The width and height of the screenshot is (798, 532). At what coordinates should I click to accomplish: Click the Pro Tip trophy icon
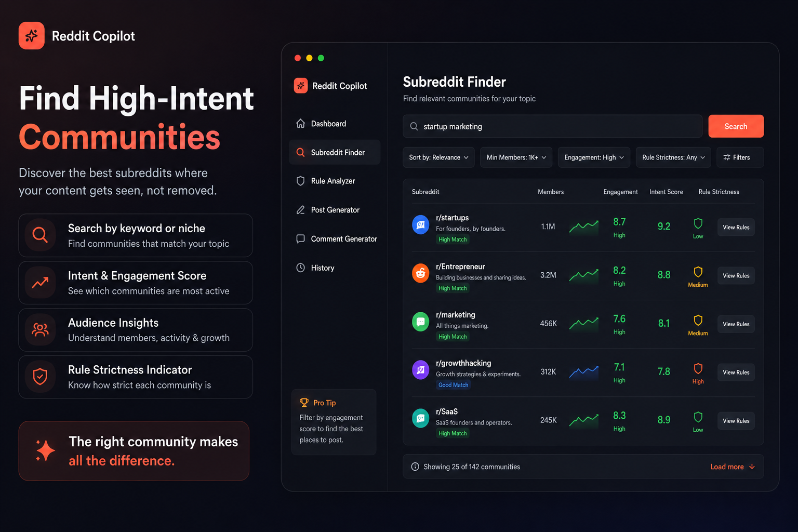304,403
